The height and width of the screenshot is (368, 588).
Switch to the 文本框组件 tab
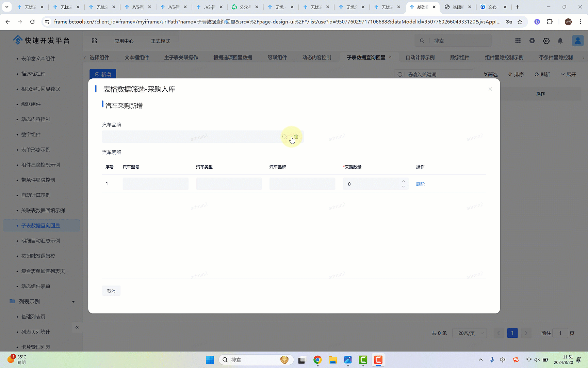pos(136,58)
